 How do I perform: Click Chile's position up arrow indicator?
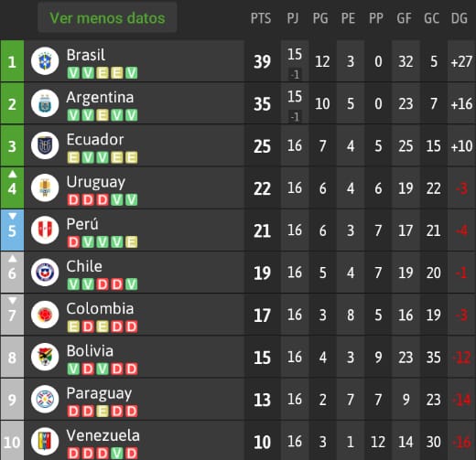pyautogui.click(x=12, y=259)
